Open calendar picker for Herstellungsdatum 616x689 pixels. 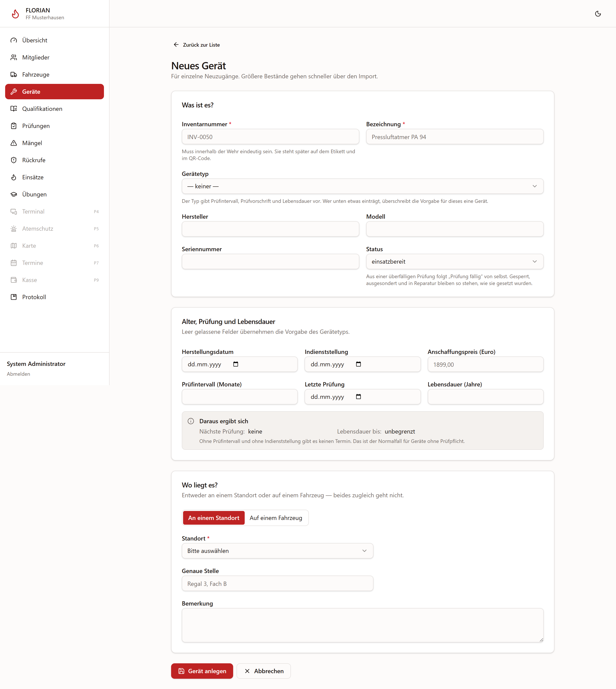pyautogui.click(x=235, y=364)
